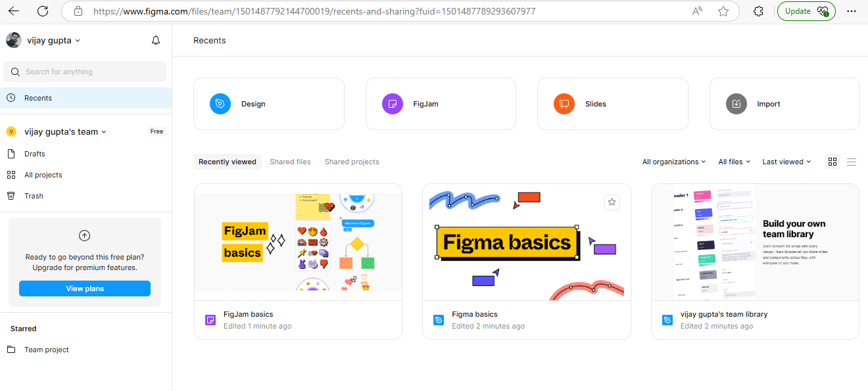Open the All organizations filter dropdown
This screenshot has height=391, width=868.
click(x=674, y=162)
